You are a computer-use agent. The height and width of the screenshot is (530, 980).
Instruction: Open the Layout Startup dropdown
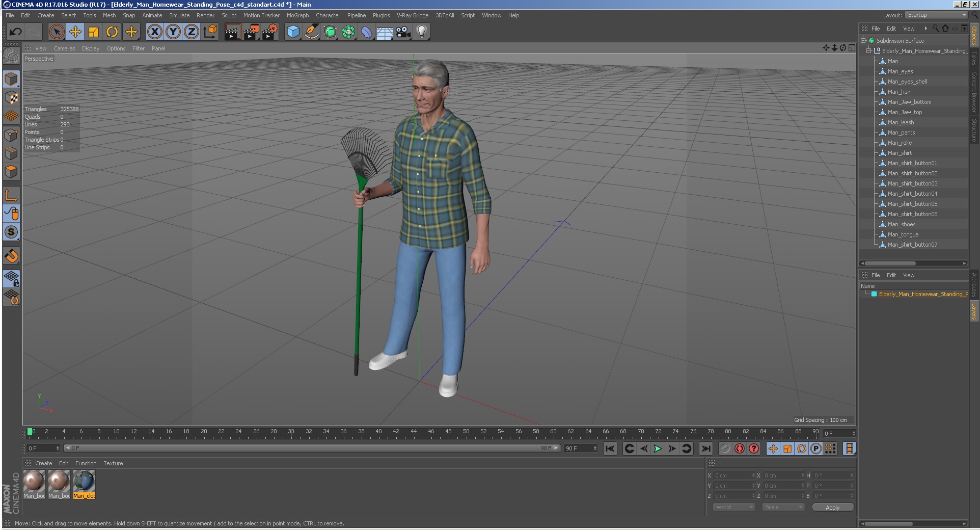coord(936,15)
